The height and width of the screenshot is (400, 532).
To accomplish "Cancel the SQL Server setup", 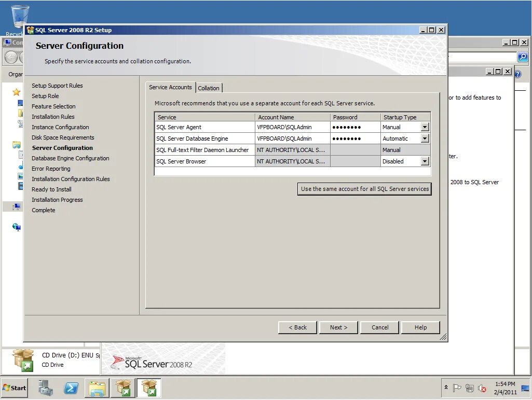I will click(379, 327).
